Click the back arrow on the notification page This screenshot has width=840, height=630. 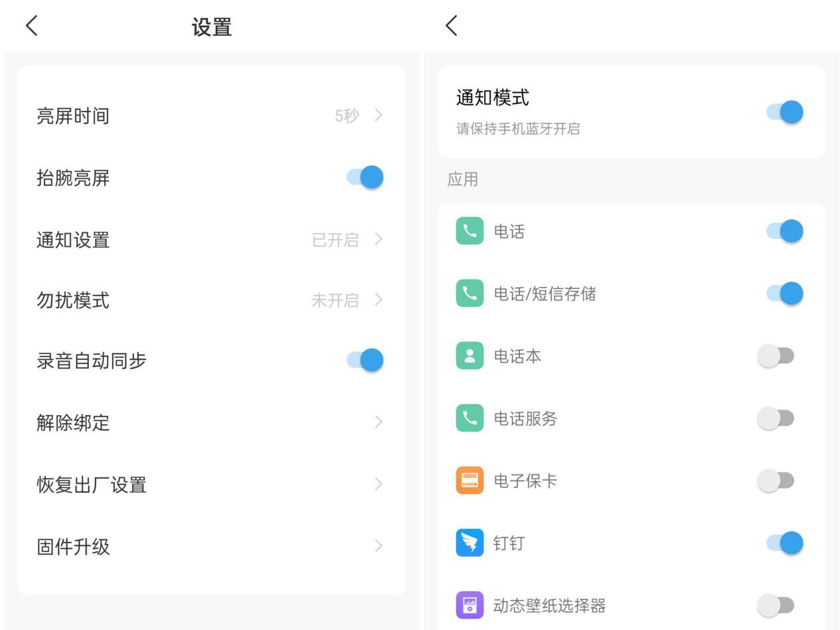point(452,25)
